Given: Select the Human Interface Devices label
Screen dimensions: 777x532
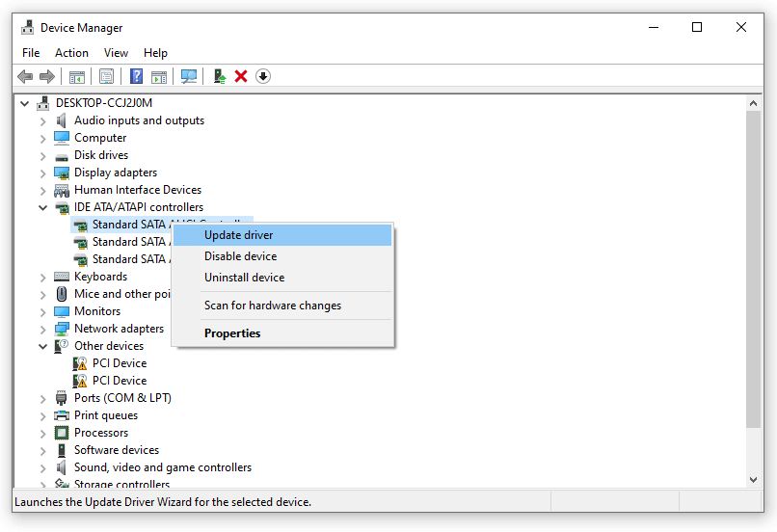Looking at the screenshot, I should (x=138, y=190).
